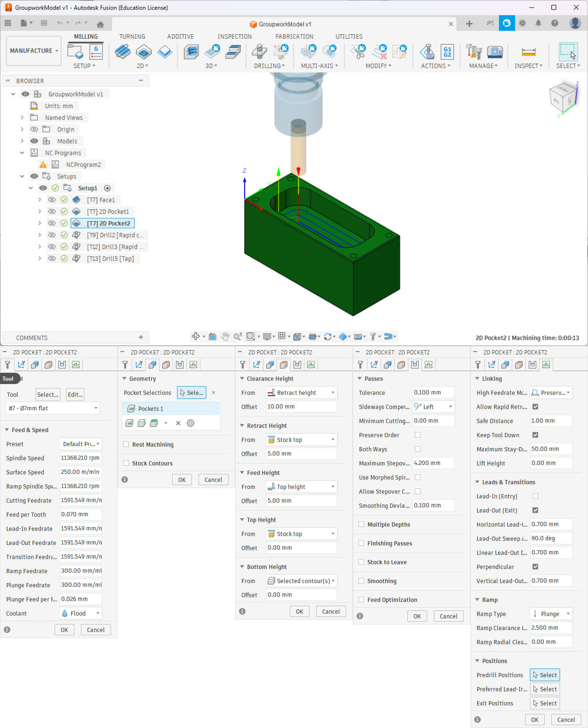The width and height of the screenshot is (588, 728).
Task: Toggle the Both Ways checkbox
Action: [x=418, y=449]
